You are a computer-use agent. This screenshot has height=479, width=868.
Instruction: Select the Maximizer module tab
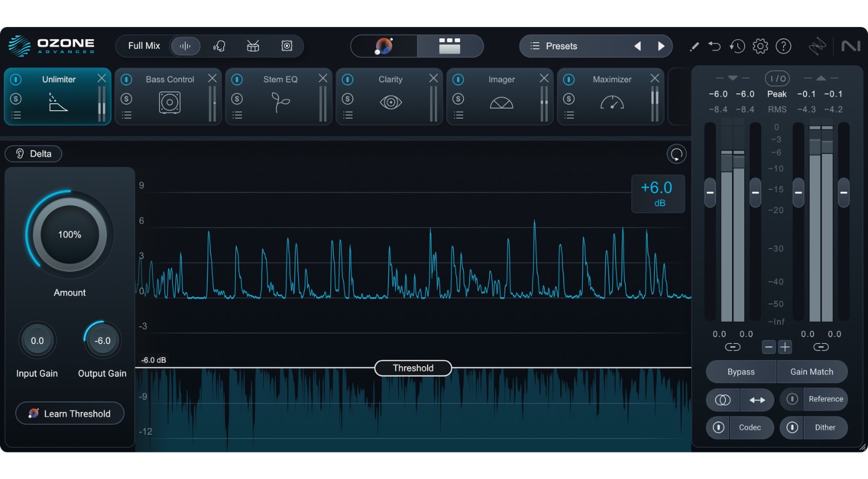click(612, 79)
